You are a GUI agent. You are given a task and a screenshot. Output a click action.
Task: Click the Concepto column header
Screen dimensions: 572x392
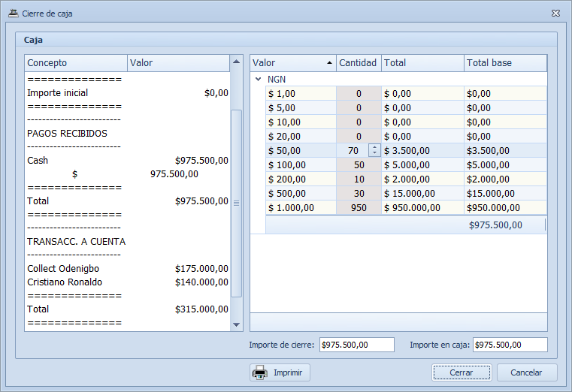[x=75, y=63]
